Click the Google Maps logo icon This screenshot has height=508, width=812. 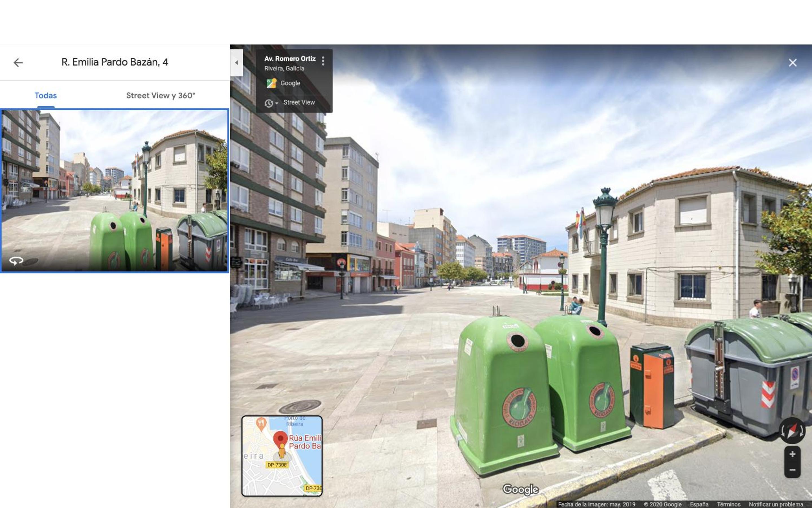[x=271, y=83]
